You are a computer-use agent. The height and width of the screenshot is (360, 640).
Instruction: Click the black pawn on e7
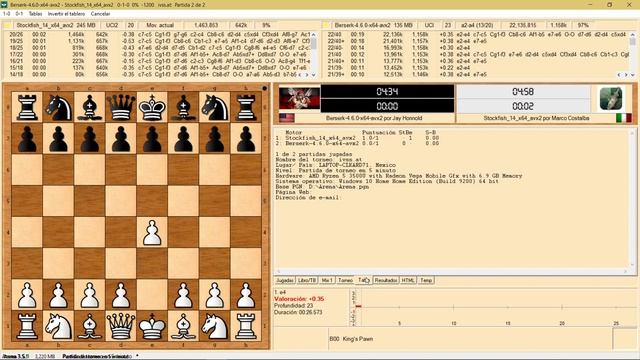point(152,139)
